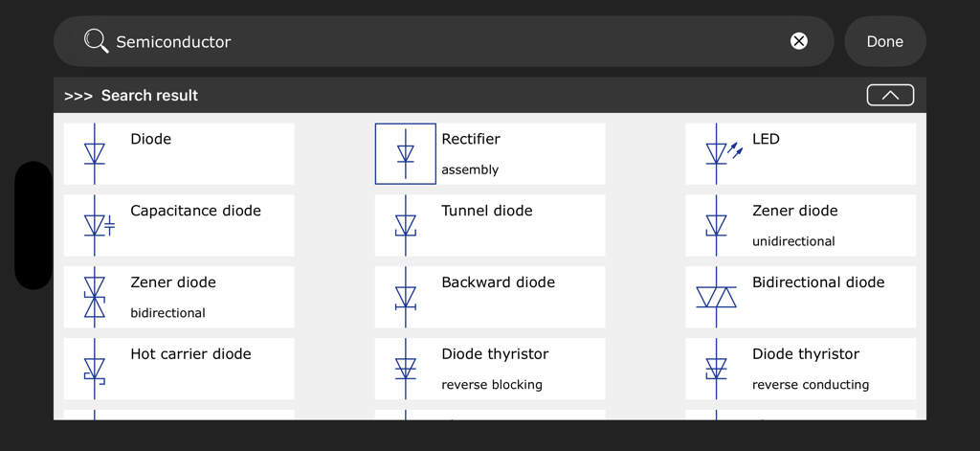
Task: Choose the reverse conducting Diode thyristor icon
Action: pyautogui.click(x=717, y=369)
